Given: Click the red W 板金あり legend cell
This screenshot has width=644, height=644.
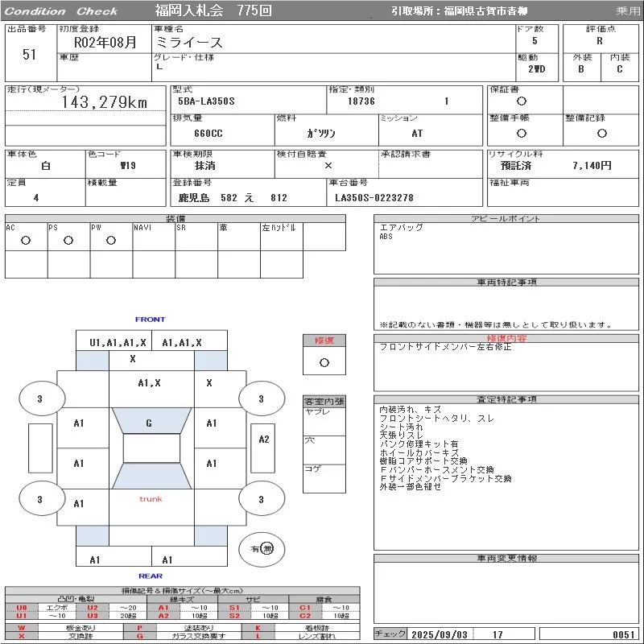Looking at the screenshot, I should 22,627.
